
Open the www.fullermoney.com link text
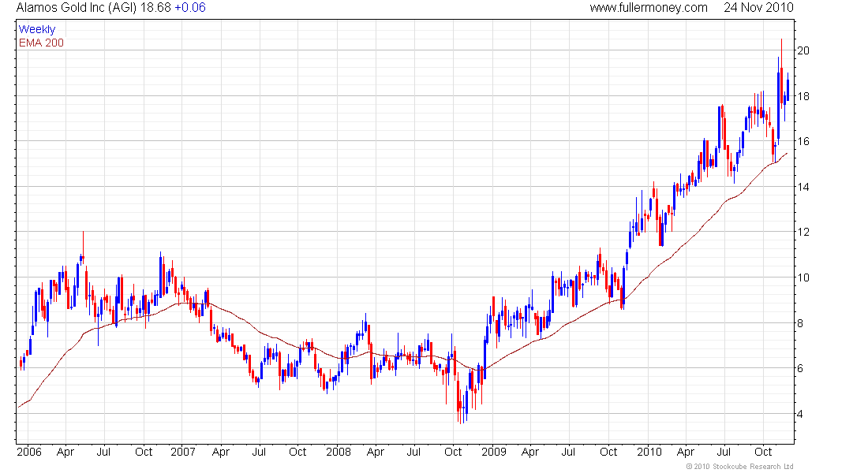coord(648,8)
